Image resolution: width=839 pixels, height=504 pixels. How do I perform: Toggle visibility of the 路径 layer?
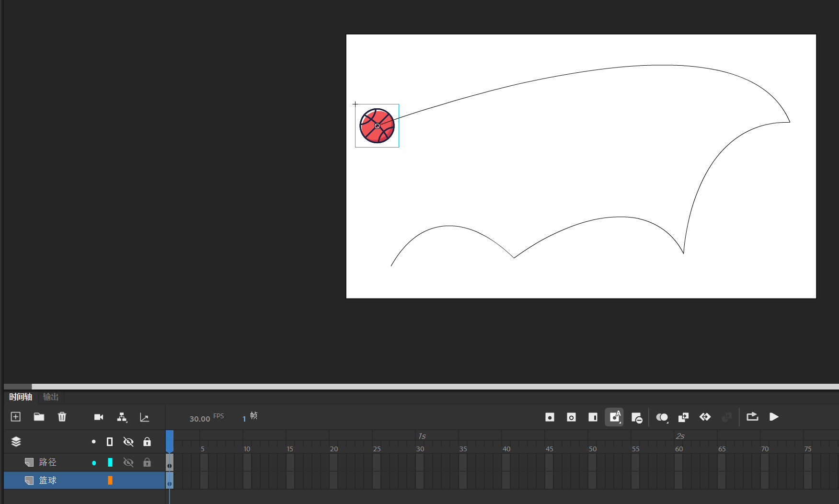(128, 462)
